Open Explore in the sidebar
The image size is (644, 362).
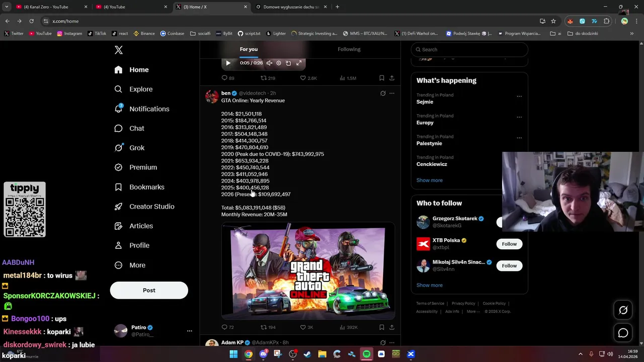(133, 89)
